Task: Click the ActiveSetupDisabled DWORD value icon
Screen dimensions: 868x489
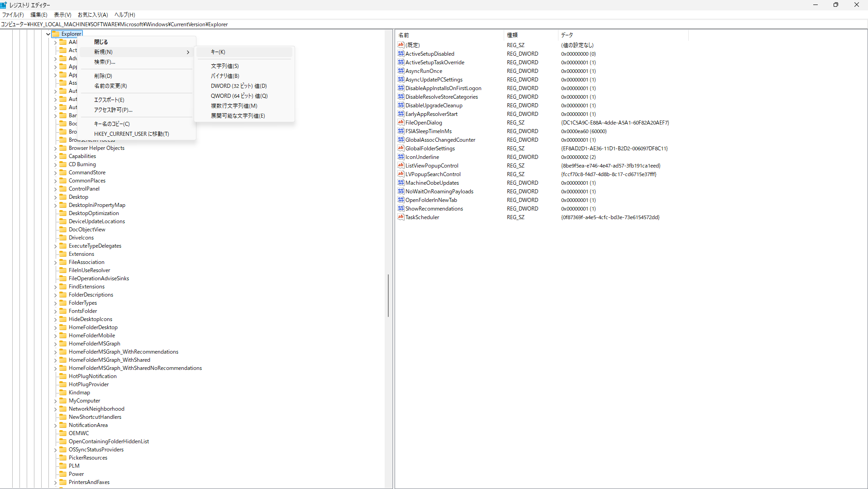Action: point(401,54)
